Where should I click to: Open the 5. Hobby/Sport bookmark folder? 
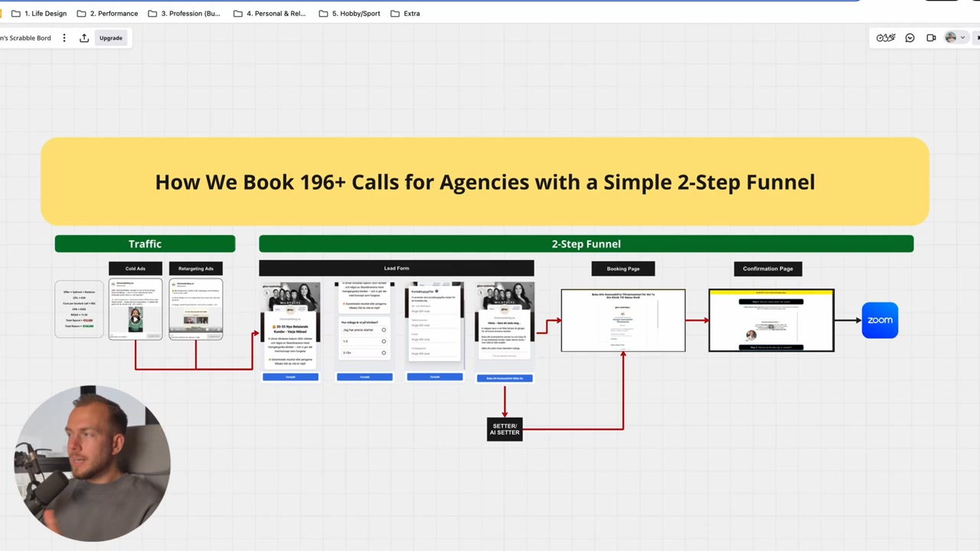click(x=349, y=13)
